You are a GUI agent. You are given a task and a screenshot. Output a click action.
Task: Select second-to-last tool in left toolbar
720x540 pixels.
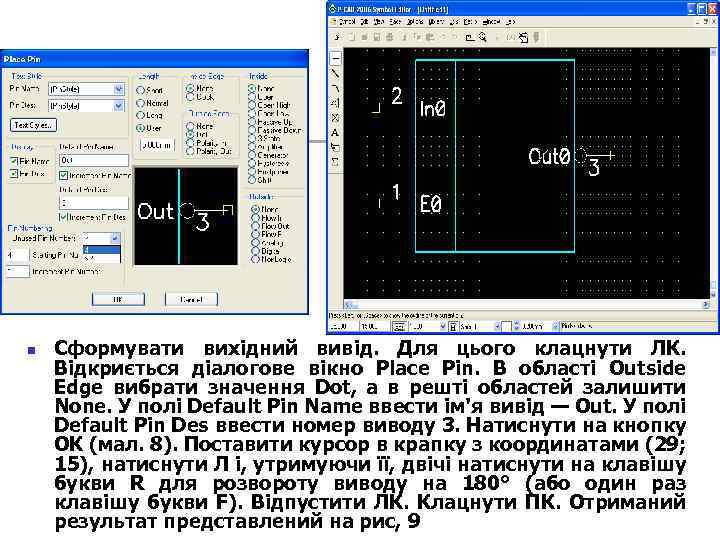coord(336,147)
